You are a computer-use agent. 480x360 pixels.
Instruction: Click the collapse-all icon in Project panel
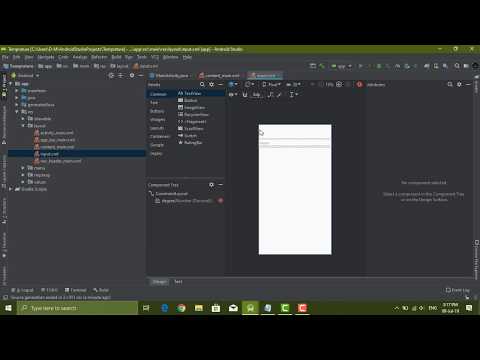click(121, 76)
